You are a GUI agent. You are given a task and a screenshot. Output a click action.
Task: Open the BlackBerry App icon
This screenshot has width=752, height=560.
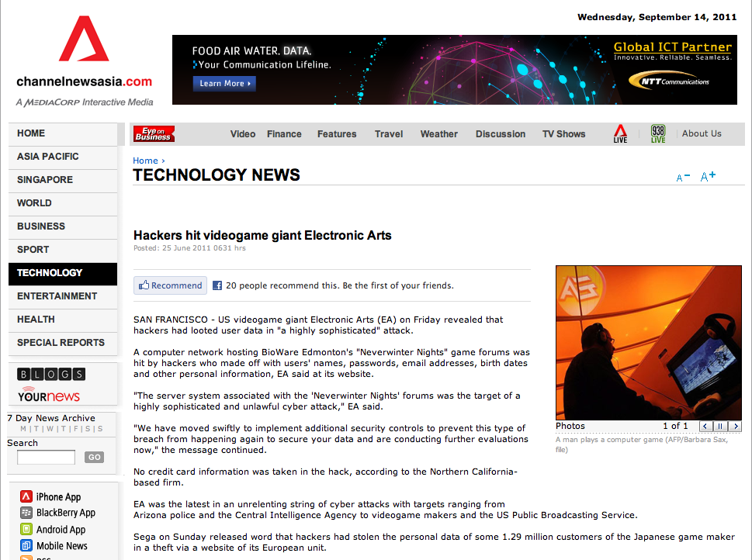tap(26, 513)
